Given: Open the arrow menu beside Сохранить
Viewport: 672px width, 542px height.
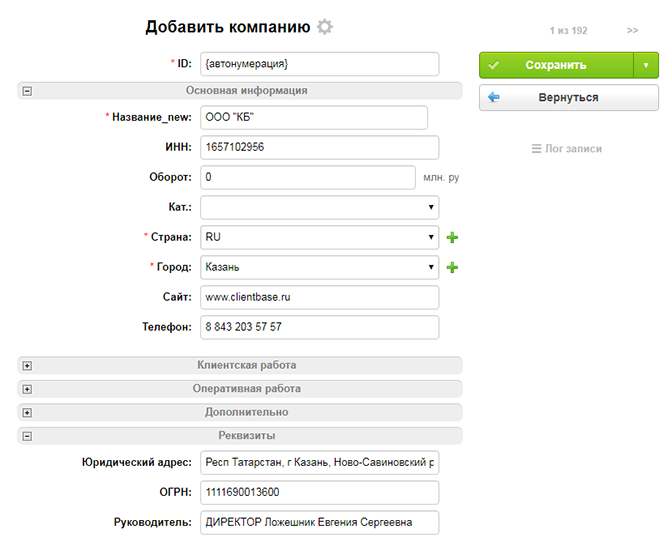Looking at the screenshot, I should coord(646,65).
